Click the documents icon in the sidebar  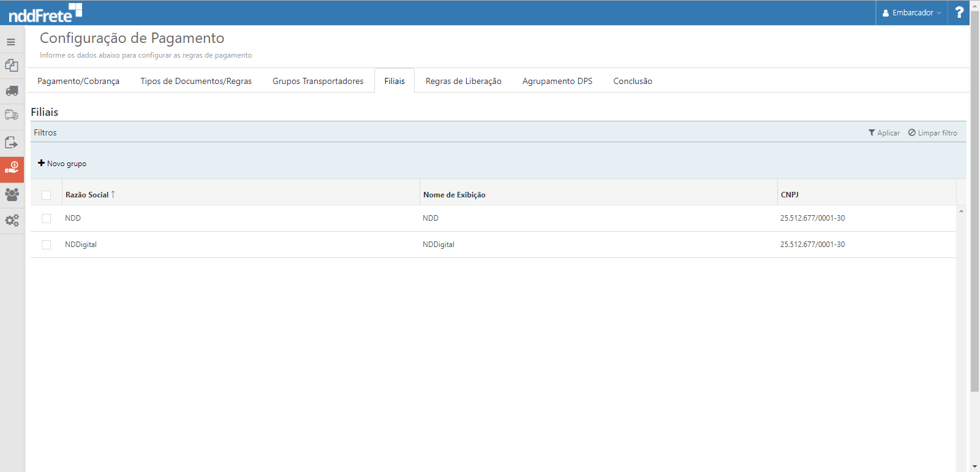[x=12, y=66]
